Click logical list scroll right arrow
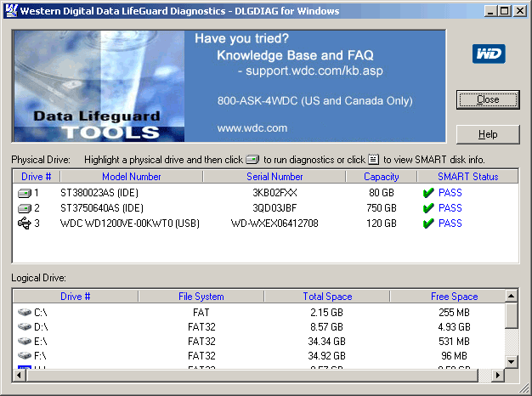This screenshot has height=396, width=532. [x=498, y=375]
